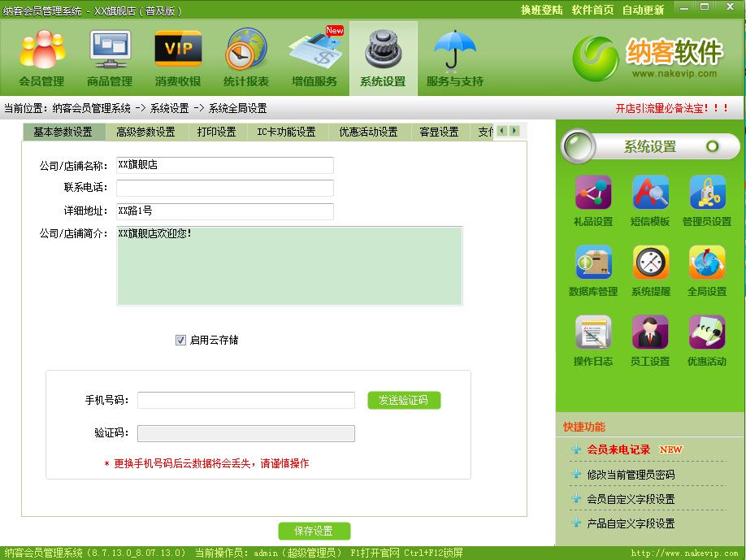Screen dimensions: 746x560
Task: Open the IC卡功能设置 tab
Action: [x=285, y=131]
